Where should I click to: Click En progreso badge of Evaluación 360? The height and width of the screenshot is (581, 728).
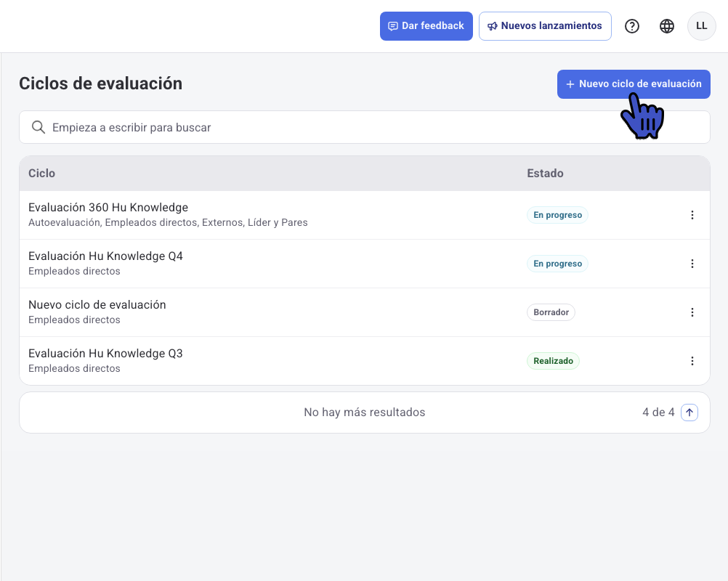click(x=557, y=215)
